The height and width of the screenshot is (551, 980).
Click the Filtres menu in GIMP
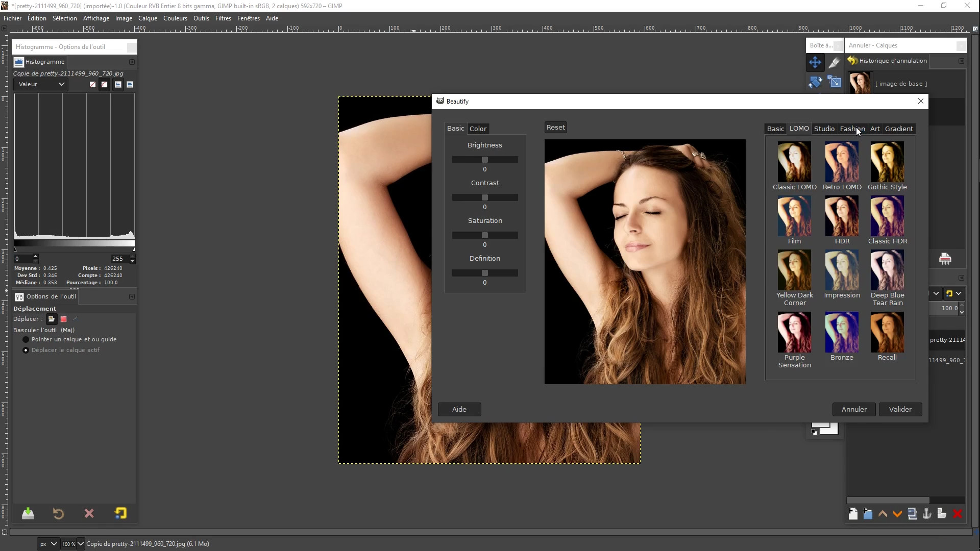click(x=224, y=18)
